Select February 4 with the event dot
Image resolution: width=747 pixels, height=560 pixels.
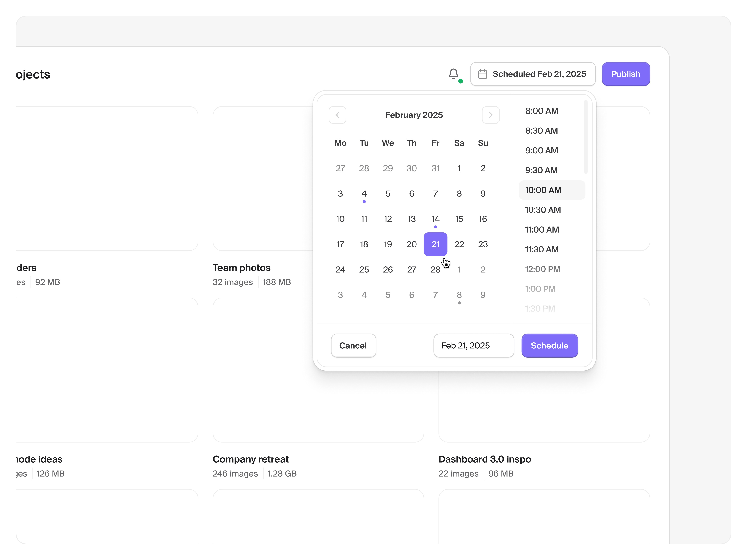pos(364,193)
